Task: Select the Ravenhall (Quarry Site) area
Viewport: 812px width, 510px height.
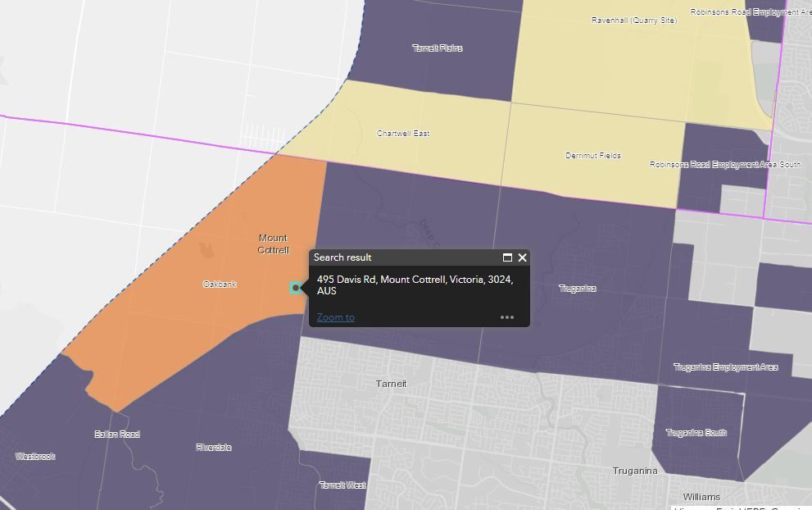Action: (x=634, y=20)
